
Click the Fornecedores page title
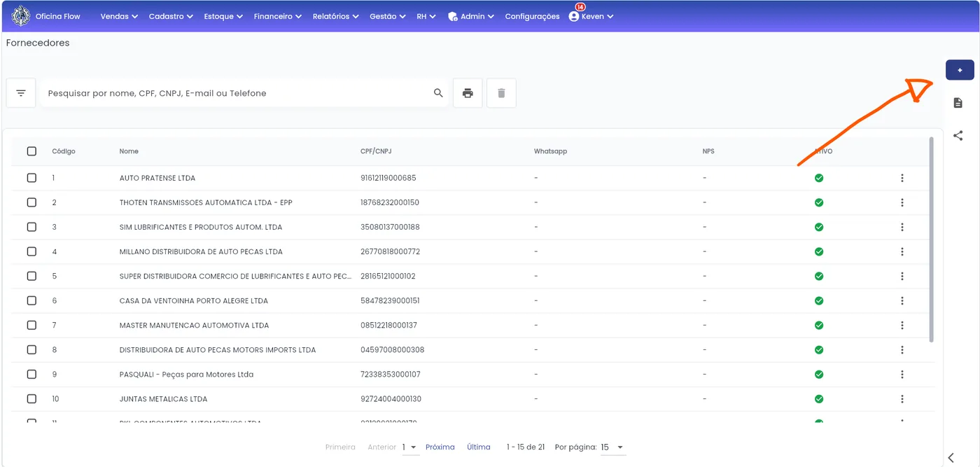pyautogui.click(x=38, y=43)
